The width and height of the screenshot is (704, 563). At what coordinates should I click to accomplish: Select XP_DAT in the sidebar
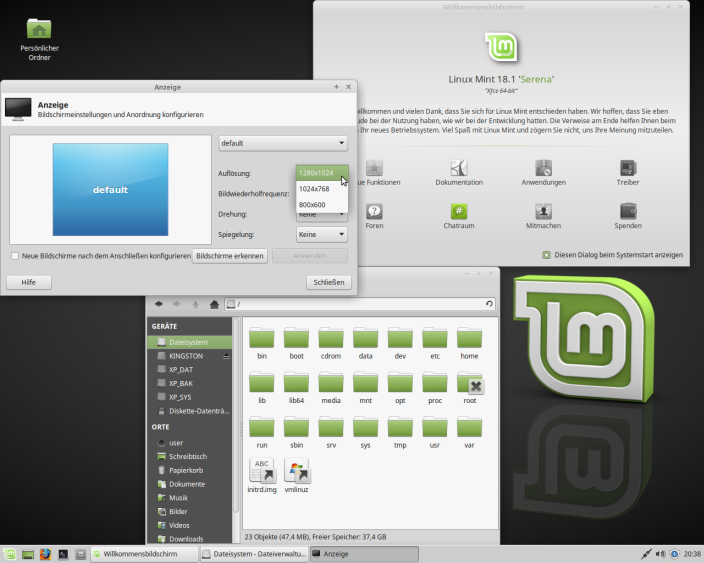click(x=180, y=369)
